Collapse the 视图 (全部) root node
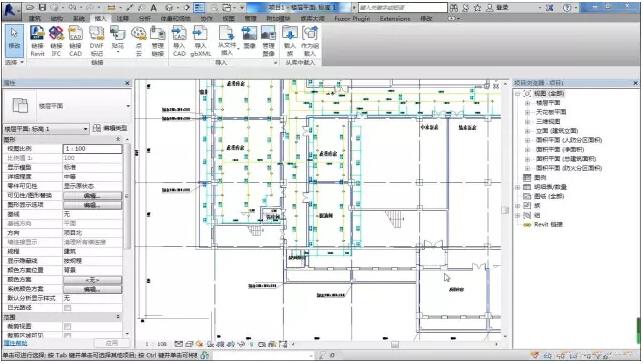Viewport: 643px width, 364px height. 518,94
